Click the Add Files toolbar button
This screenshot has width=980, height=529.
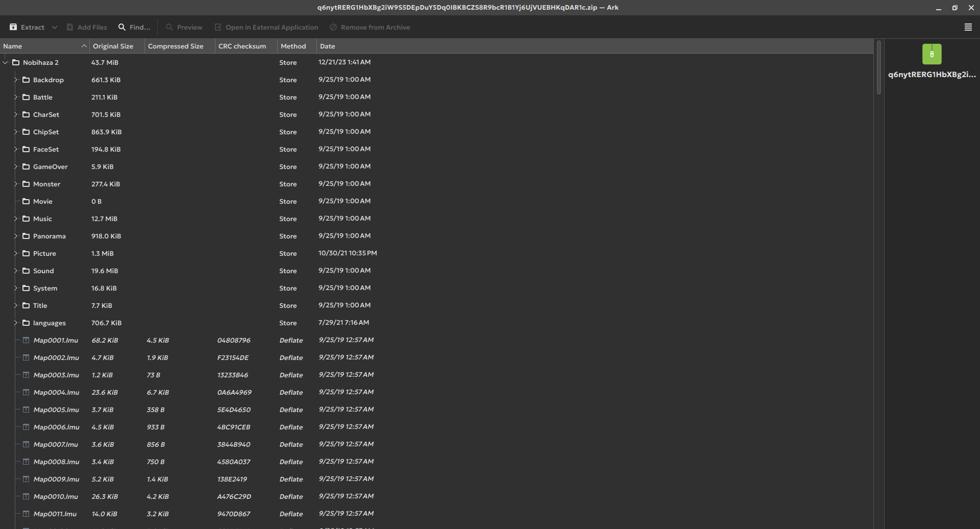point(87,27)
